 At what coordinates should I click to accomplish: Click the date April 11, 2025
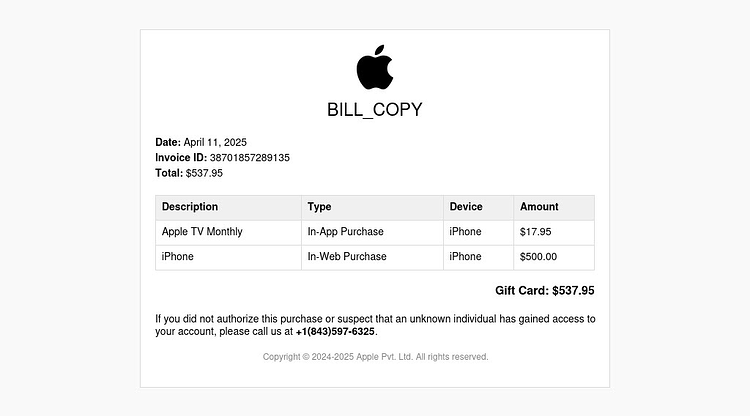click(215, 142)
